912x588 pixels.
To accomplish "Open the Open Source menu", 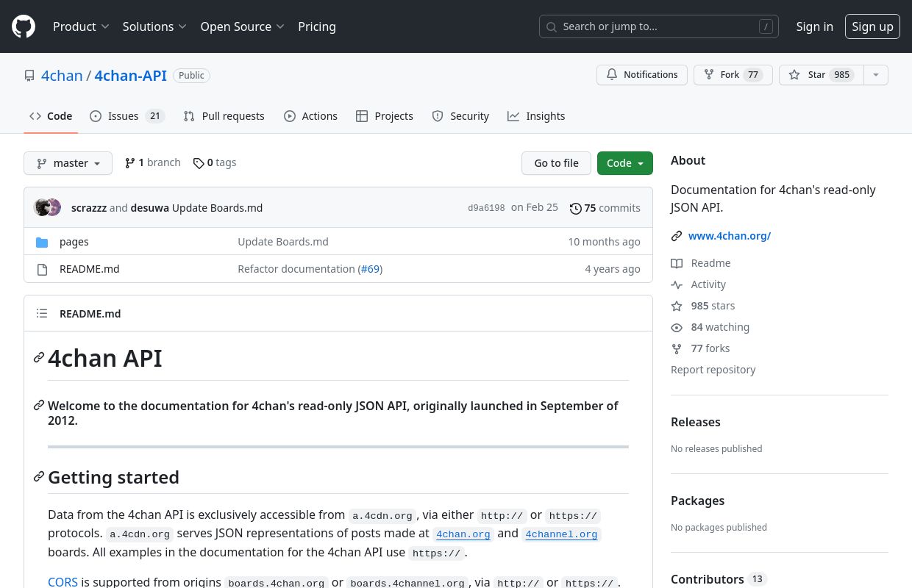I will [242, 26].
